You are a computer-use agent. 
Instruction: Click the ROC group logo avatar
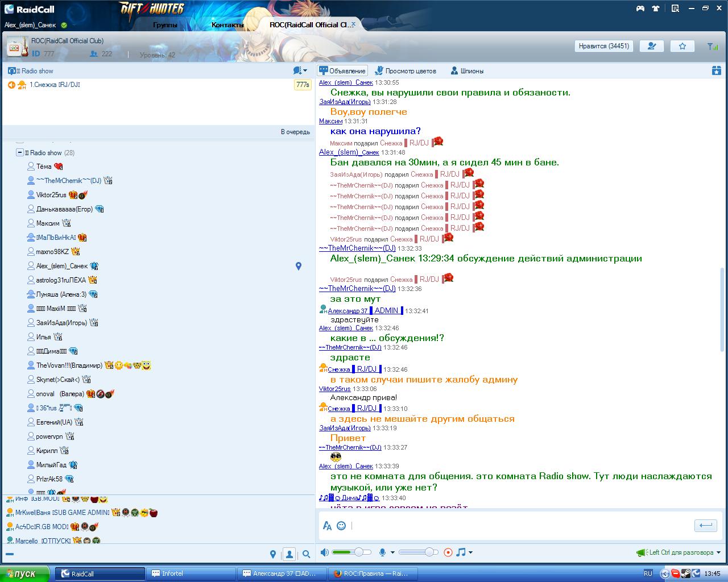click(18, 47)
